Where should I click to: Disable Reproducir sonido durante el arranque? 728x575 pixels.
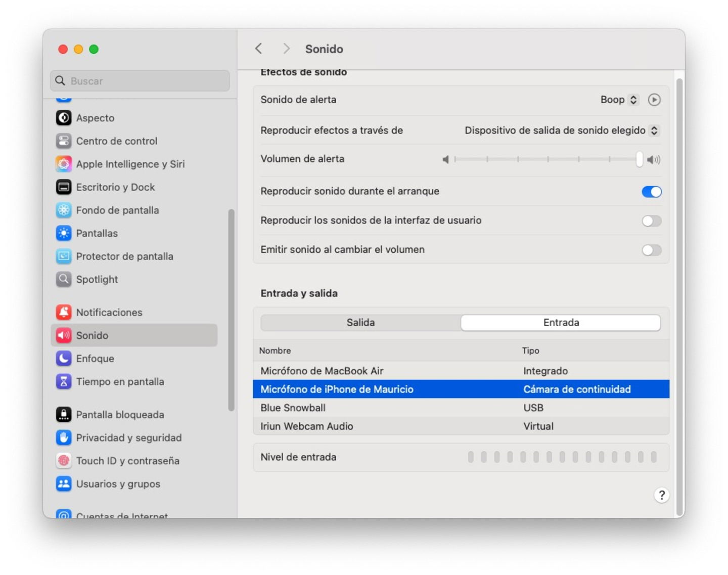pos(652,192)
